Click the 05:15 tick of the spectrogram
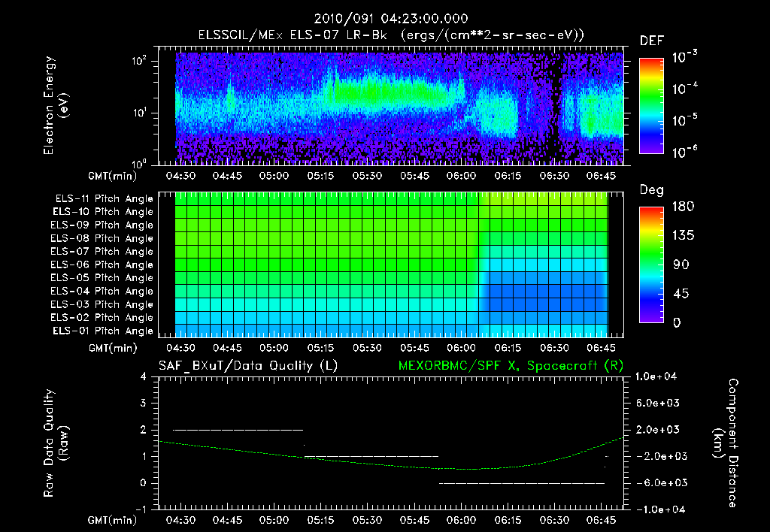770x532 pixels. click(x=320, y=176)
